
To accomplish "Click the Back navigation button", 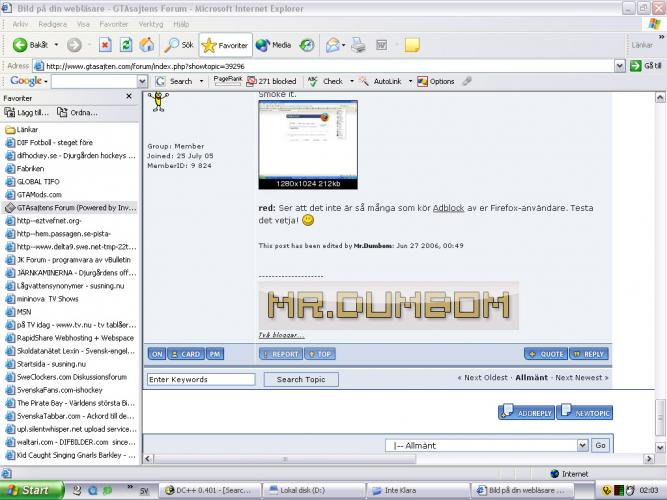I will tap(30, 45).
